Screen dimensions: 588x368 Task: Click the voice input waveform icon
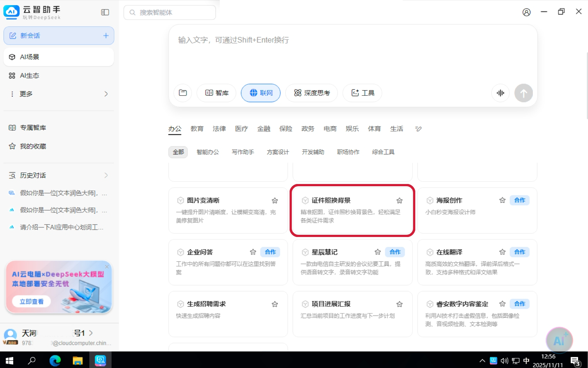click(x=500, y=93)
